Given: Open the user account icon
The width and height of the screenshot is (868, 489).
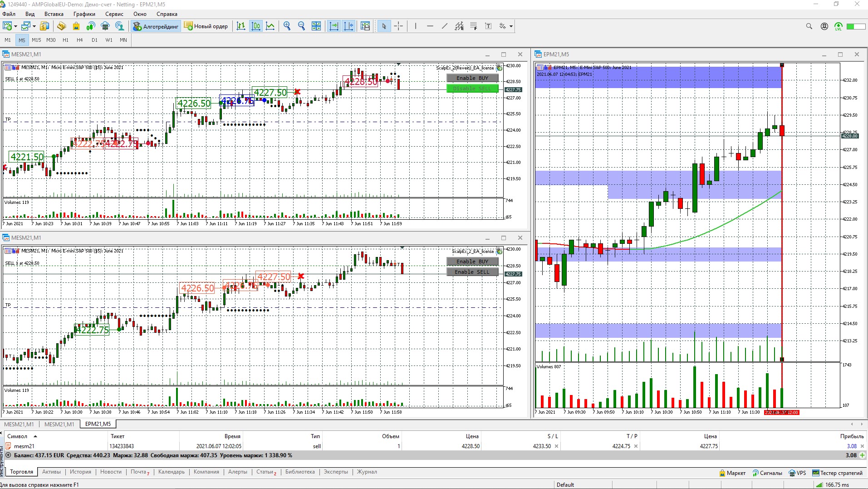Looking at the screenshot, I should pyautogui.click(x=824, y=26).
